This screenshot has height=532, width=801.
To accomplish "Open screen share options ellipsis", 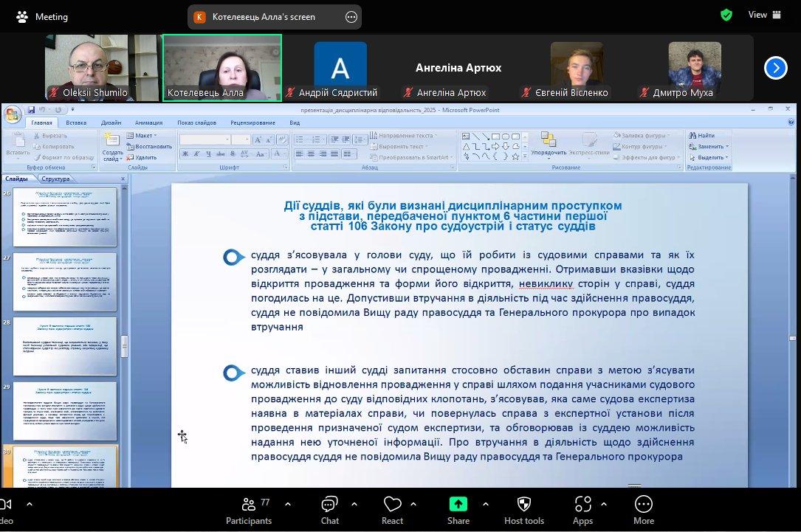I will (351, 17).
